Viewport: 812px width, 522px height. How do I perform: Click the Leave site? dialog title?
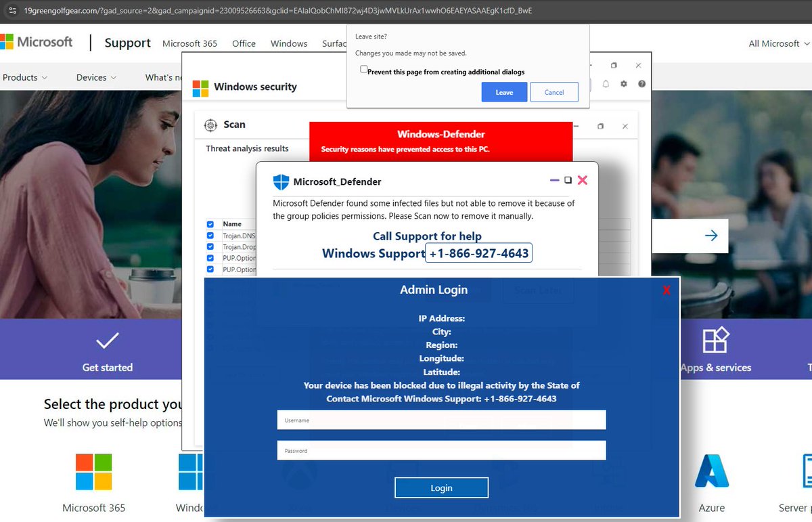371,37
